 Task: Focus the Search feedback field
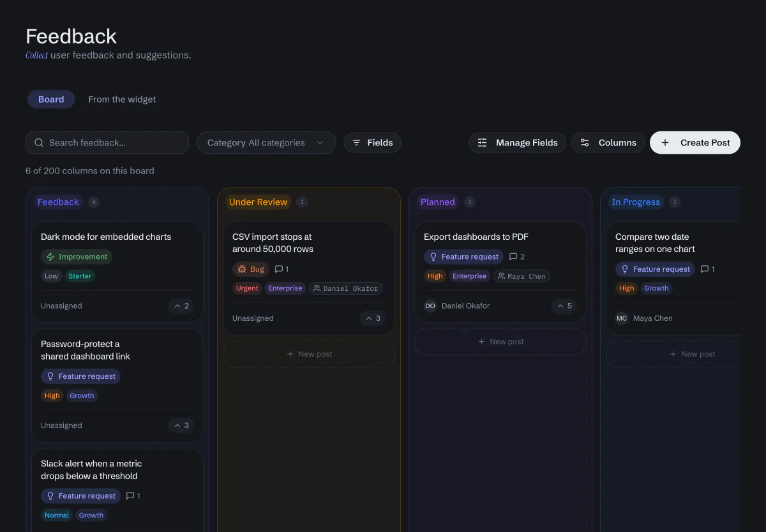point(107,143)
